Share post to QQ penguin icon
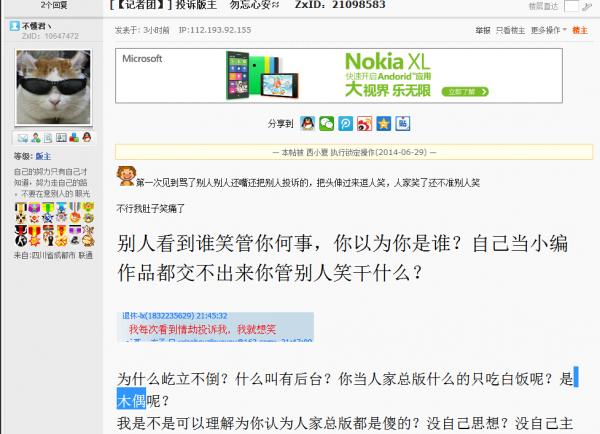Screen dimensions: 600x434 click(307, 124)
